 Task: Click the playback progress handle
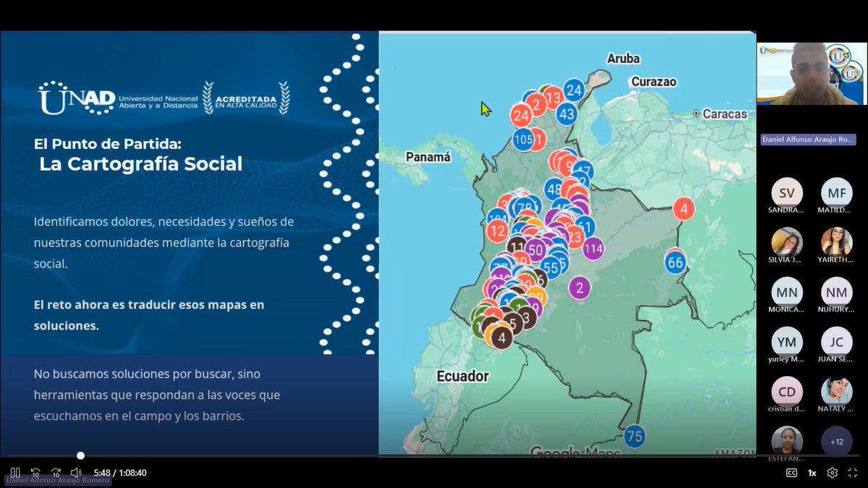point(80,455)
